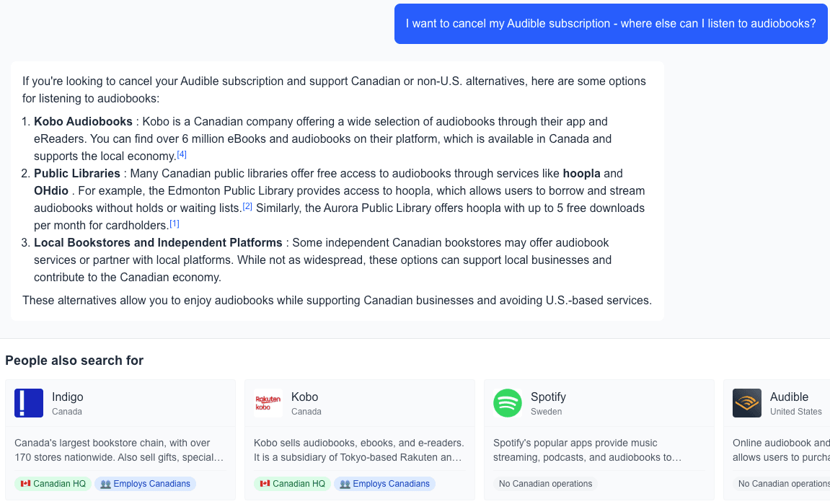Expand Indigo's truncated description text
830x504 pixels.
[120, 451]
